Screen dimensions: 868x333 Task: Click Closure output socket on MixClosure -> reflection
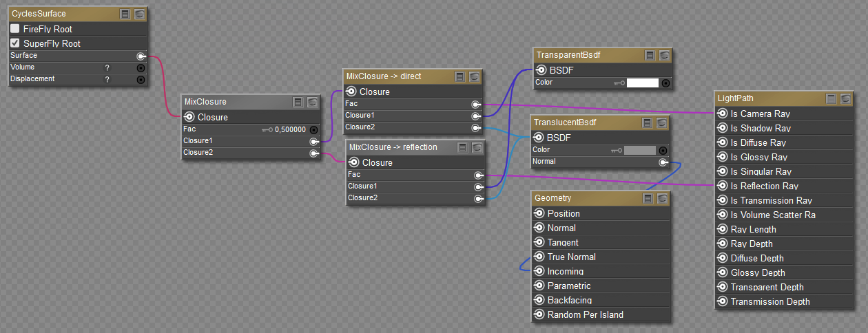[x=354, y=162]
